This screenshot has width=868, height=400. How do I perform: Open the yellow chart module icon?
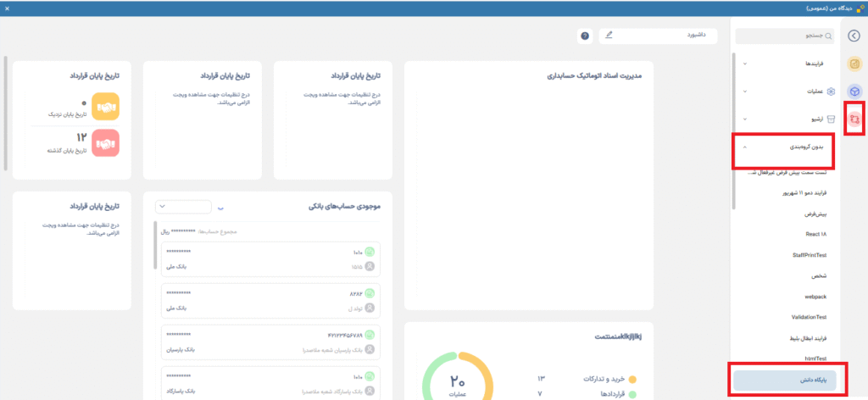point(854,64)
